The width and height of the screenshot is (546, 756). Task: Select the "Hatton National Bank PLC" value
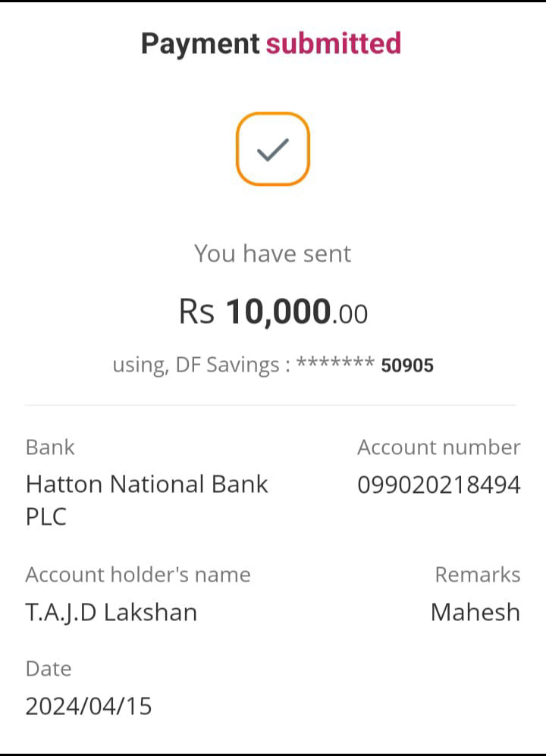147,500
